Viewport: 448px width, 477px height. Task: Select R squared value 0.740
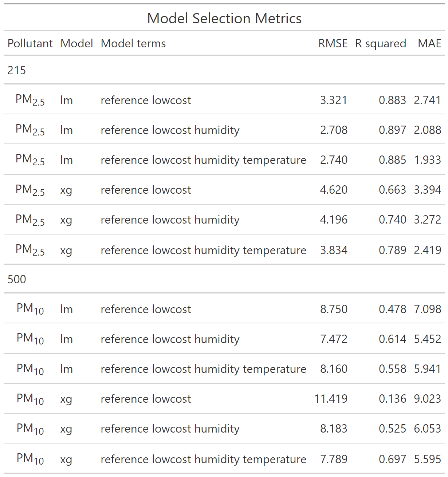(392, 220)
